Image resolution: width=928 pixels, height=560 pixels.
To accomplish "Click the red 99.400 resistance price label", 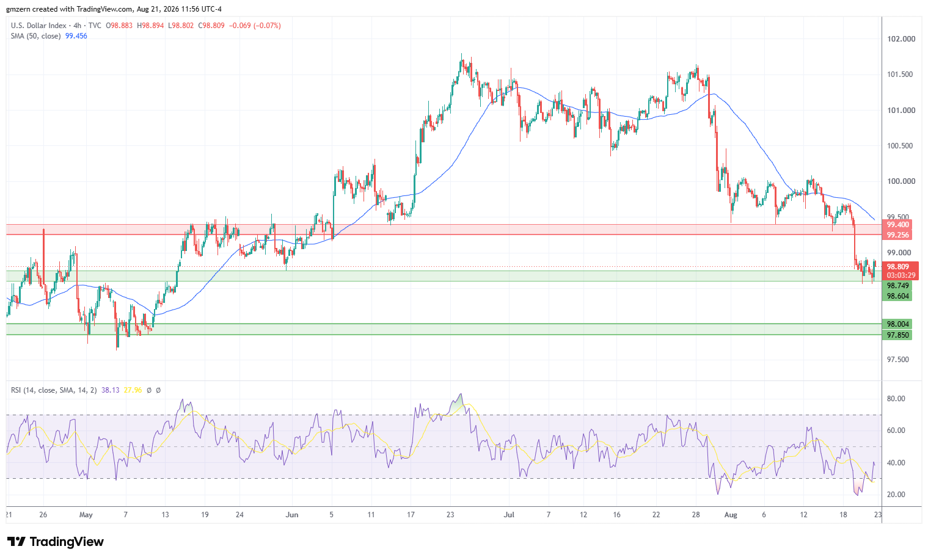I will click(x=897, y=225).
